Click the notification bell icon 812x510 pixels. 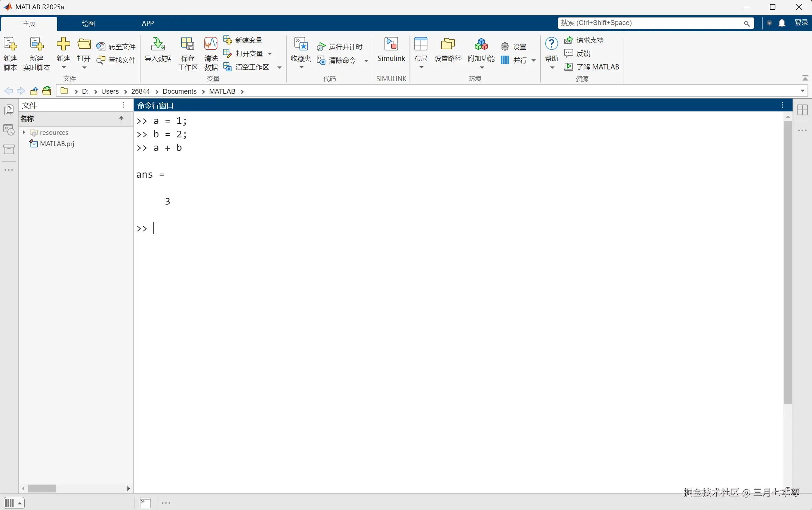(x=782, y=23)
